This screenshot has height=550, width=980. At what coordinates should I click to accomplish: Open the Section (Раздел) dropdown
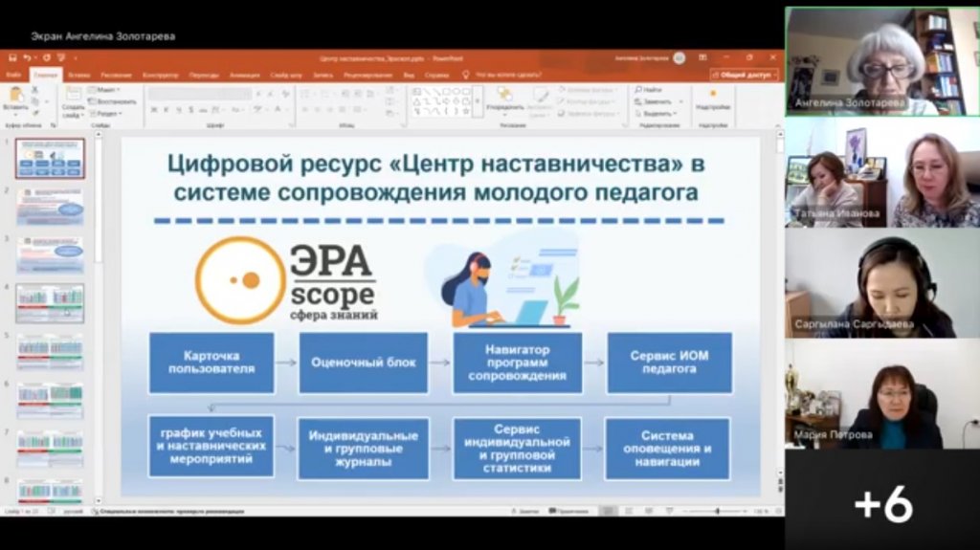[106, 114]
